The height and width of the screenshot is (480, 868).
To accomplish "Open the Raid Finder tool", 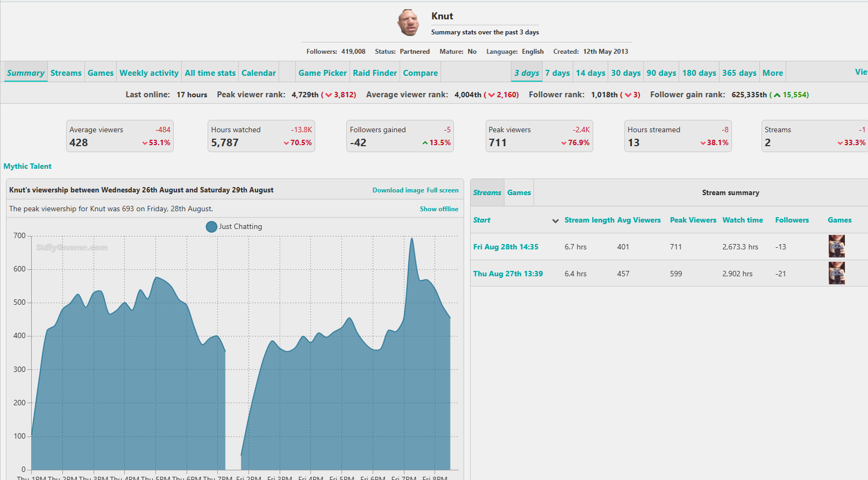I will 375,73.
